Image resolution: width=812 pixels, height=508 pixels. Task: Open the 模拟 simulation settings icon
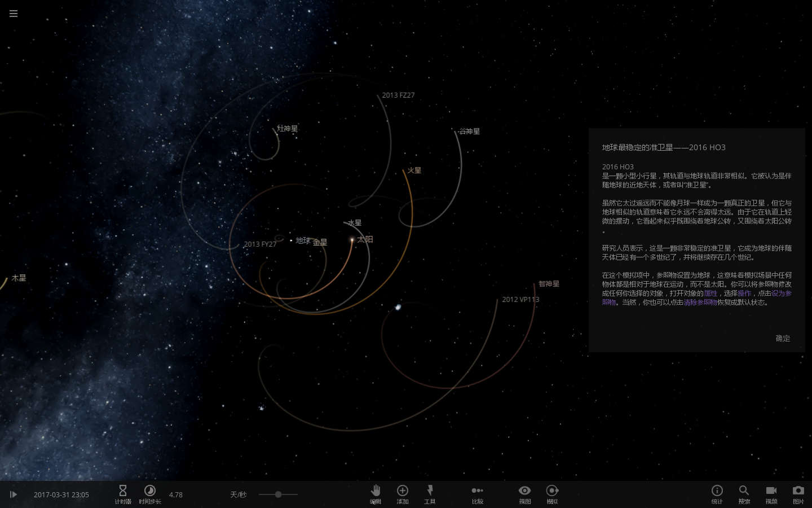point(553,494)
